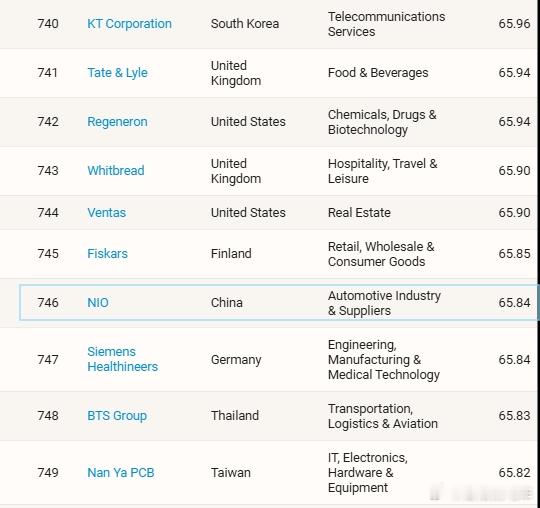Click the Telecommunications Services industry cell
540x508 pixels.
pos(386,24)
